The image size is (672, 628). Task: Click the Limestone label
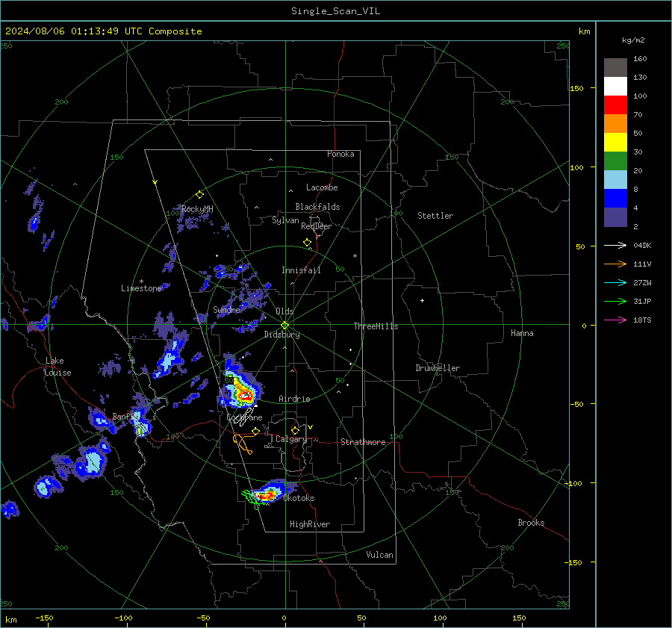[141, 288]
